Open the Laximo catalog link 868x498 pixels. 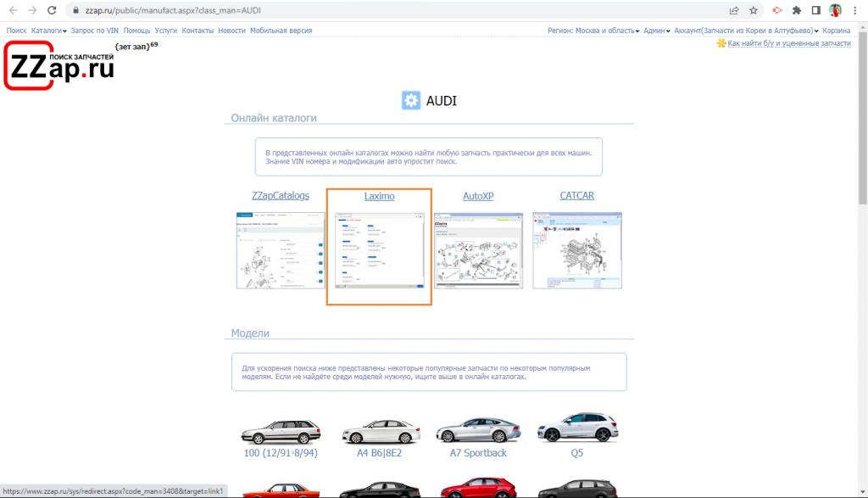tap(379, 196)
